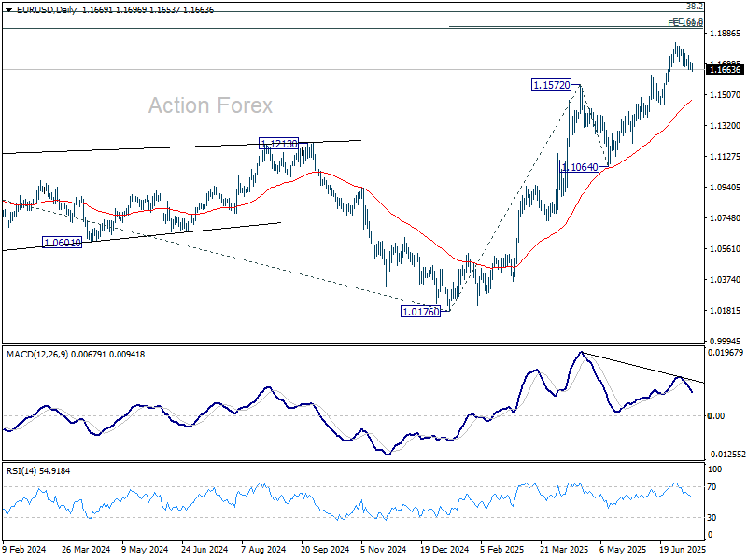Click the current price tag 1.16636

pos(726,69)
